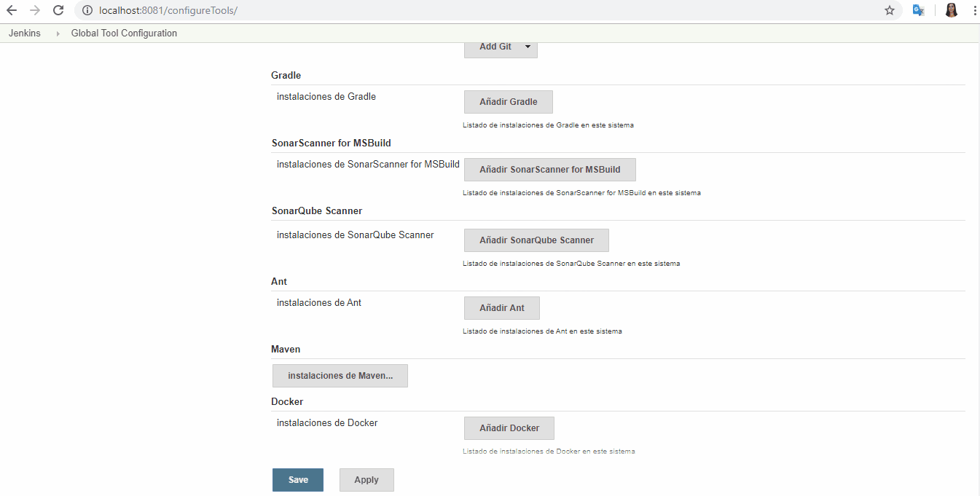Expand the Add Git dropdown arrow
This screenshot has width=980, height=496.
coord(527,46)
